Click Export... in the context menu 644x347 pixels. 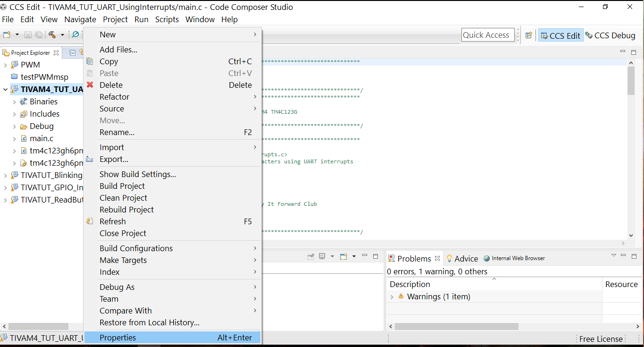pyautogui.click(x=172, y=159)
